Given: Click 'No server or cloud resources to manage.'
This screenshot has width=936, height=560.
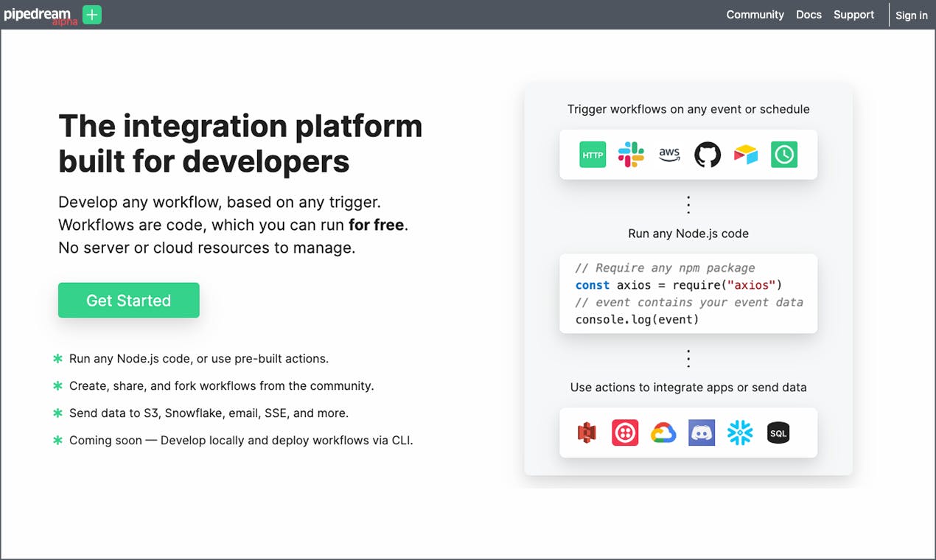Looking at the screenshot, I should click(x=207, y=248).
